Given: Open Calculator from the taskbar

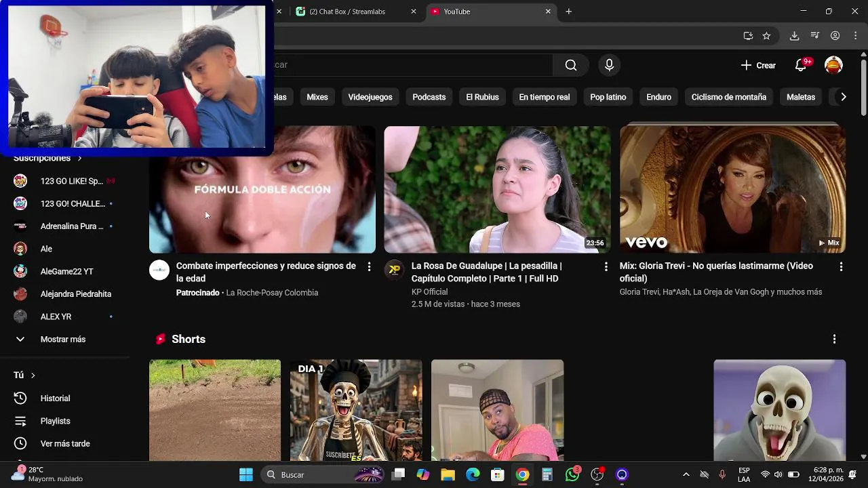Looking at the screenshot, I should tap(547, 474).
